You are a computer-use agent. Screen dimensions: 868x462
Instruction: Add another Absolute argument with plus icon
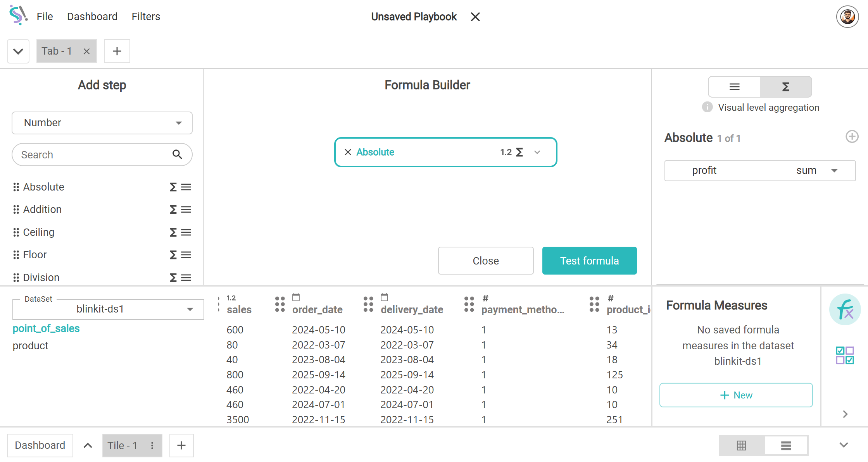pos(852,137)
